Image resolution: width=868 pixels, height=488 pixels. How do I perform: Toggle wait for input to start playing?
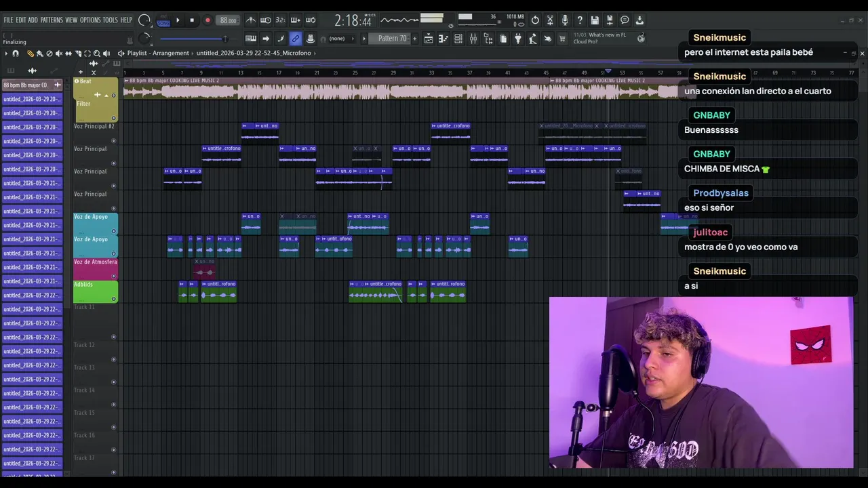tap(266, 20)
